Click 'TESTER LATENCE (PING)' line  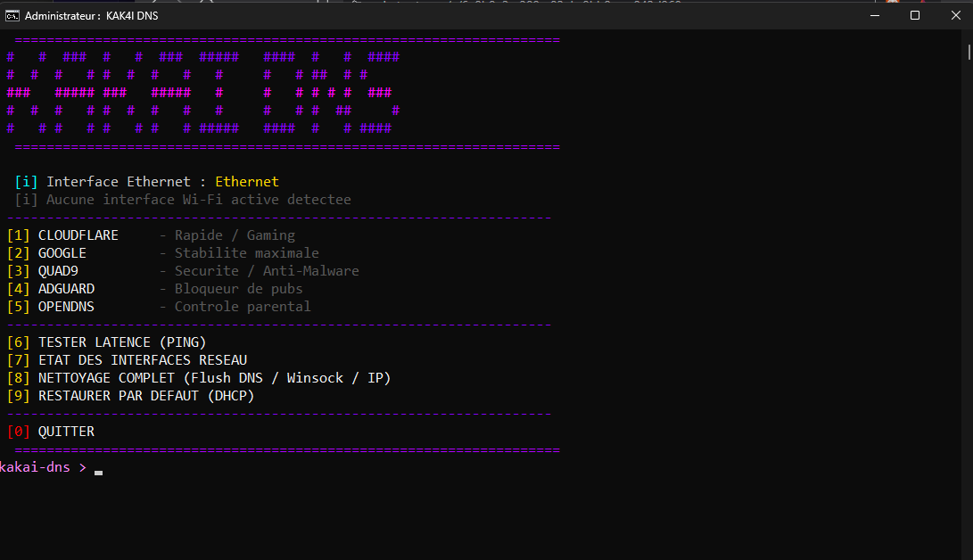point(107,342)
